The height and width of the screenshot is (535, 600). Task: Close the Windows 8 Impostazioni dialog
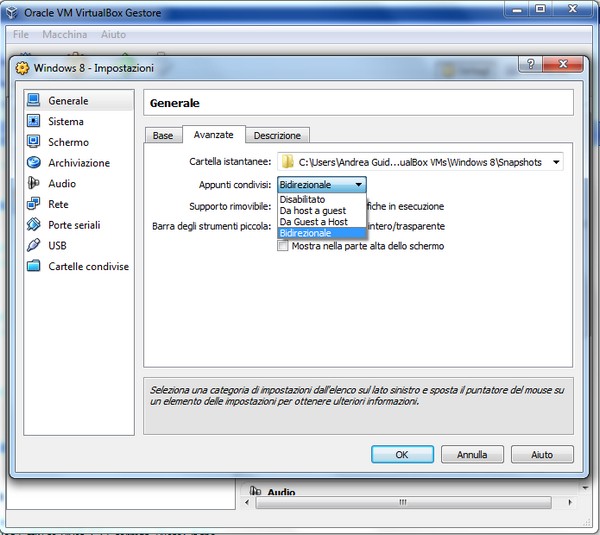(x=562, y=64)
